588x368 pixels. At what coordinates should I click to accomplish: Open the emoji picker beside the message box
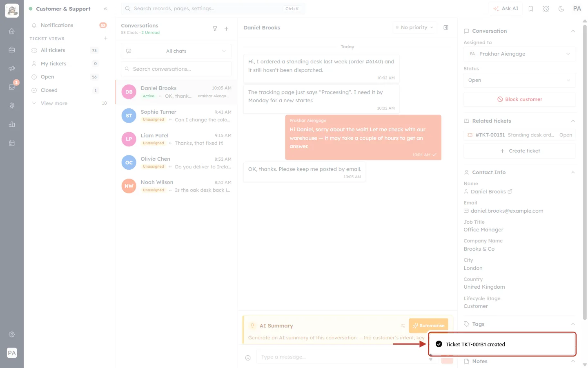tap(248, 358)
